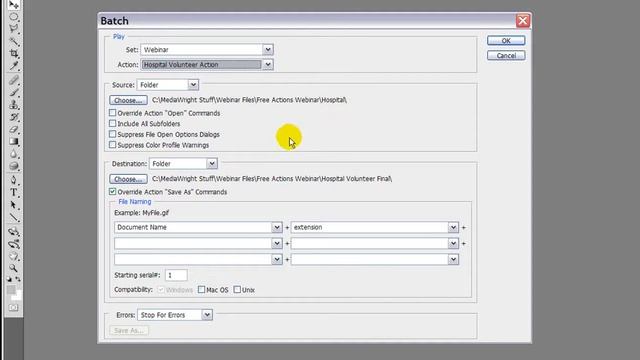Click the Windows compatibility checkbox
Viewport: 640px width, 360px height.
pyautogui.click(x=161, y=289)
